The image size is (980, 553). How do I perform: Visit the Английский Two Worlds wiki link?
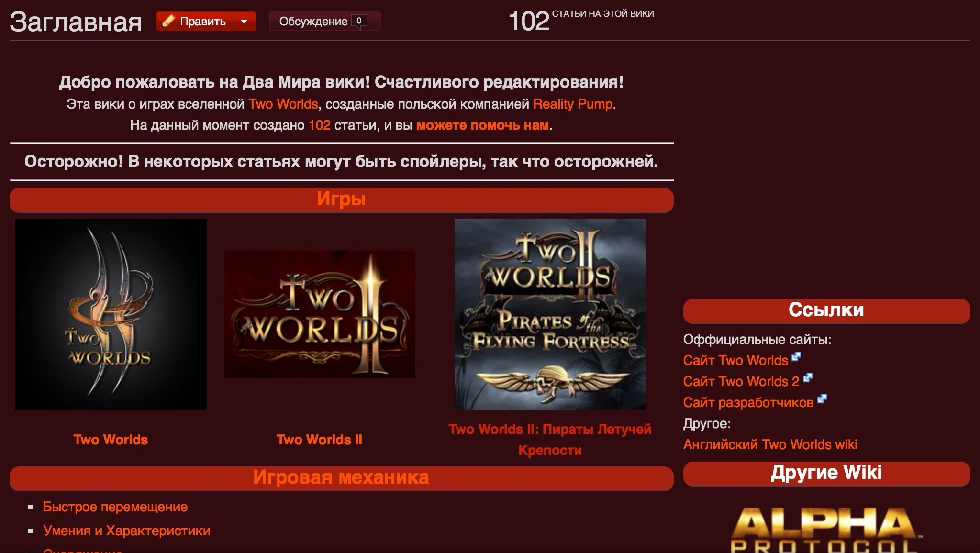coord(770,444)
